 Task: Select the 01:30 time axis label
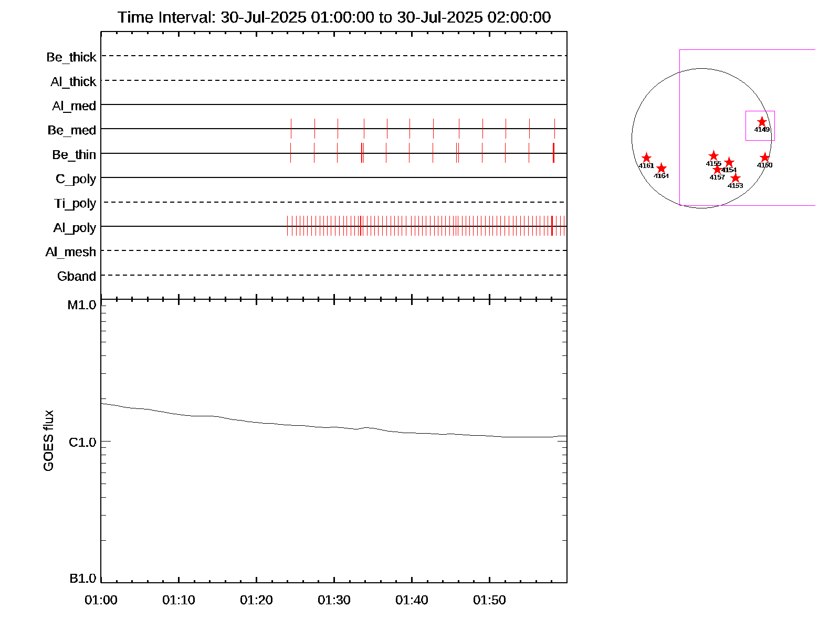coord(334,600)
